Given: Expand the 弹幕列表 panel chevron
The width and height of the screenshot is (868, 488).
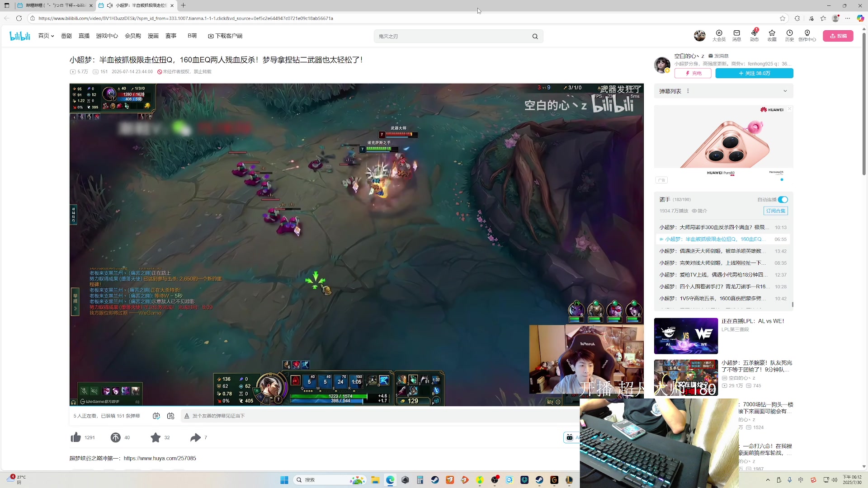Looking at the screenshot, I should [x=785, y=91].
